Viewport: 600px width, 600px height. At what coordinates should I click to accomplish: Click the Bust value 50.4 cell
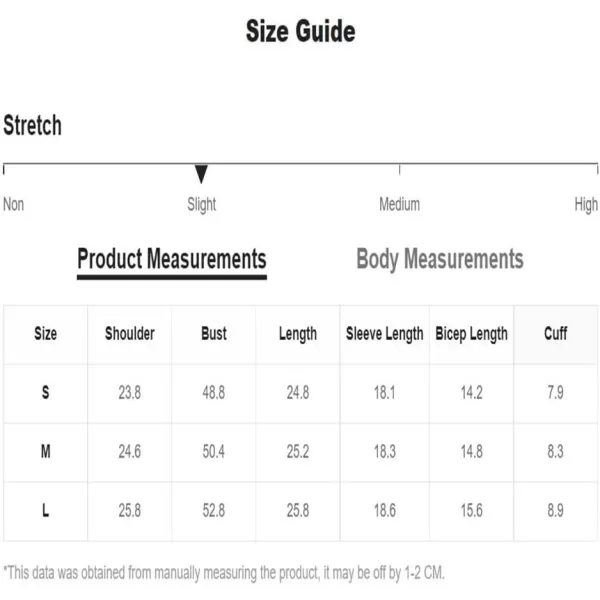pyautogui.click(x=214, y=452)
